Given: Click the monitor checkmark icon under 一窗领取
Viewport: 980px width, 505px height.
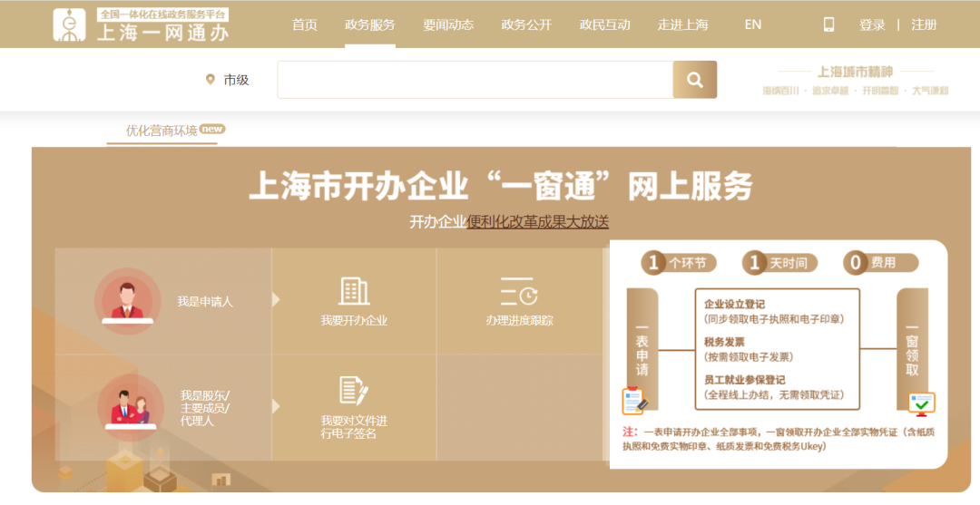Looking at the screenshot, I should tap(921, 404).
